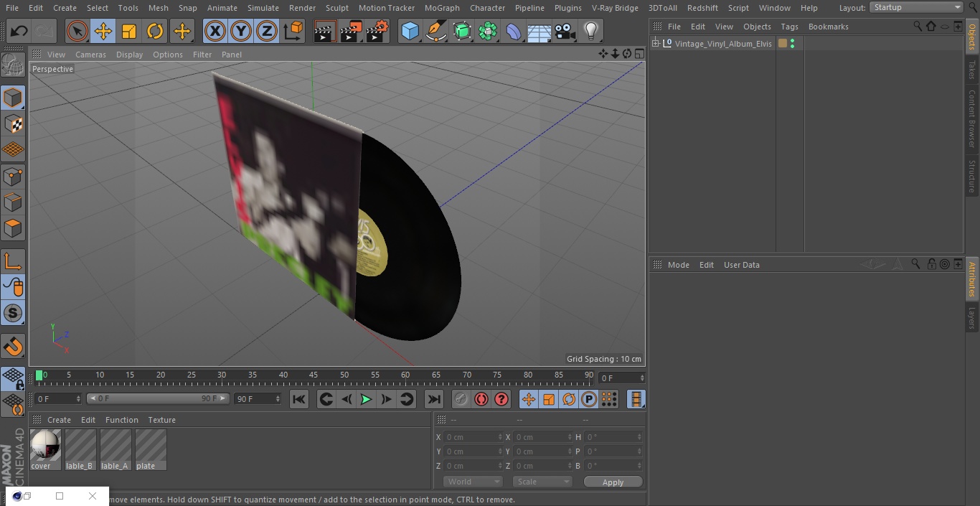Screen dimensions: 980x506
Task: Switch to Texture mode checkered cube
Action: point(13,123)
